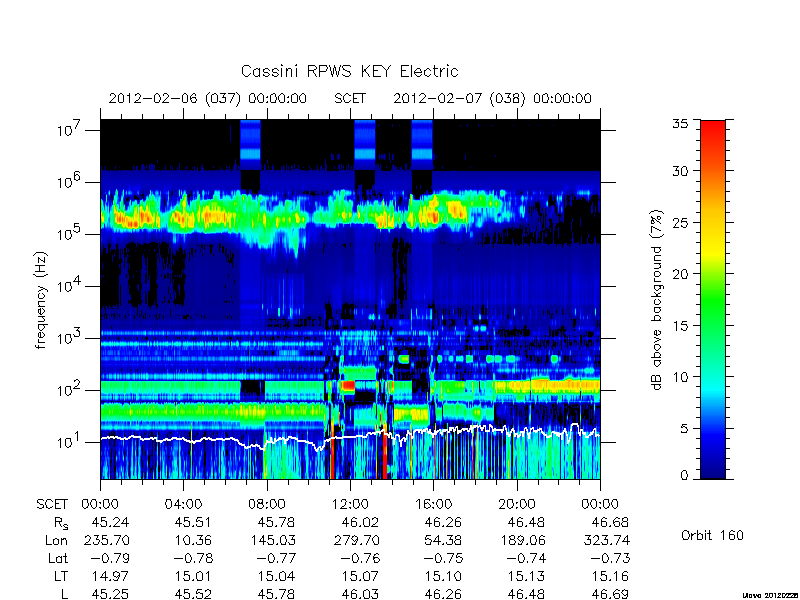Click the Lon value 235.70
The height and width of the screenshot is (600, 800).
(x=106, y=540)
